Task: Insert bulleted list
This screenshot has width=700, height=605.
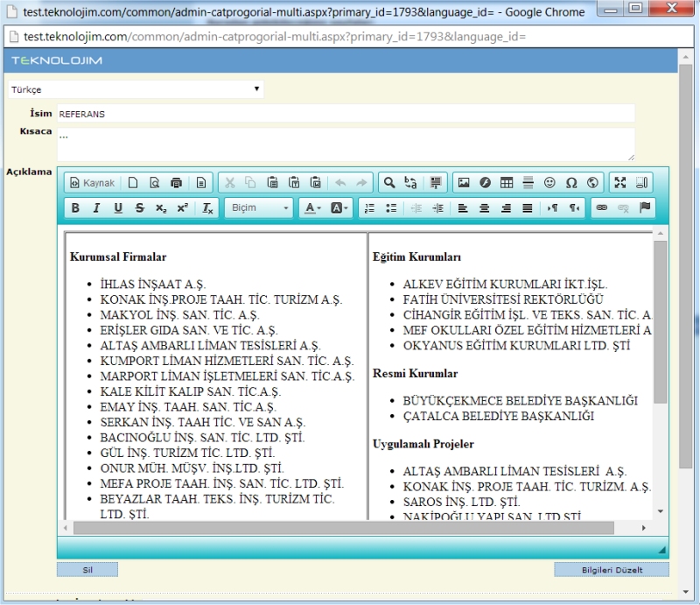Action: 391,208
